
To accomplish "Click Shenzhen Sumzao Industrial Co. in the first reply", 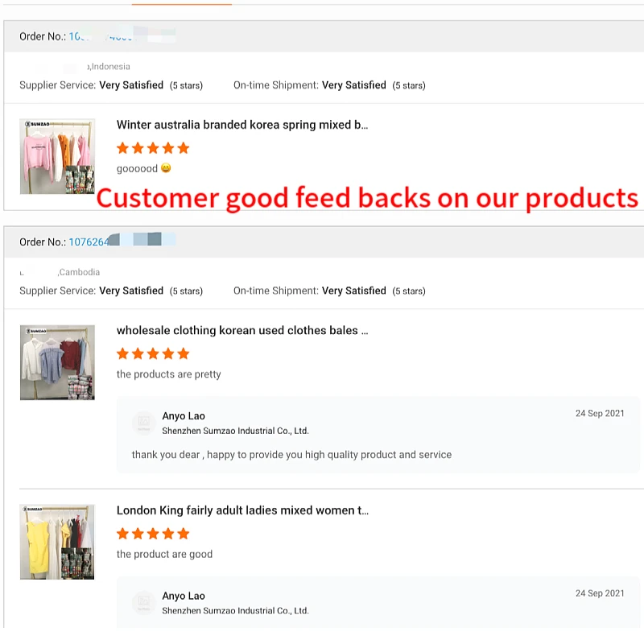I will [x=235, y=431].
